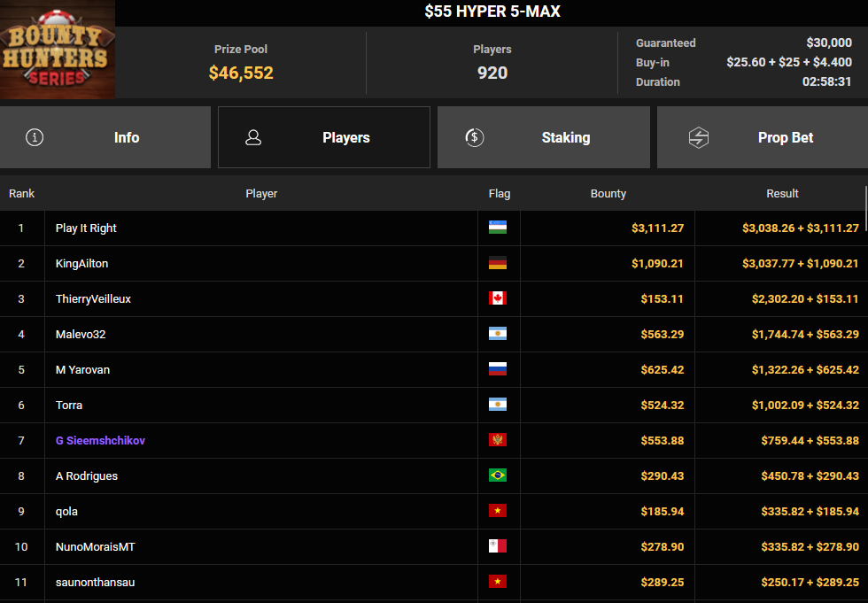Select the Players tab

point(324,137)
